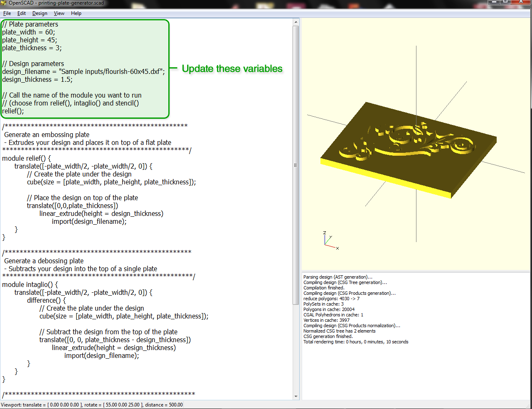532x409 pixels.
Task: Click '// Subtract the design from the top' comment
Action: click(108, 332)
